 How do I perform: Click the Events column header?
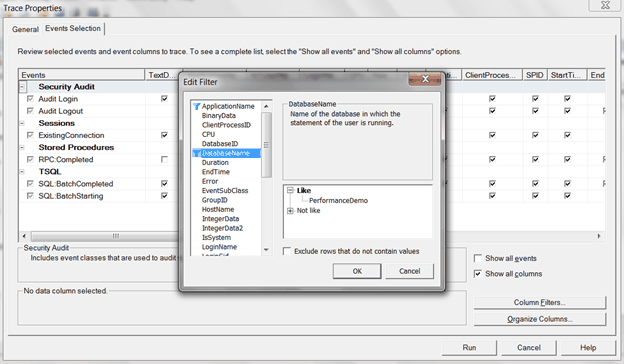coord(82,75)
